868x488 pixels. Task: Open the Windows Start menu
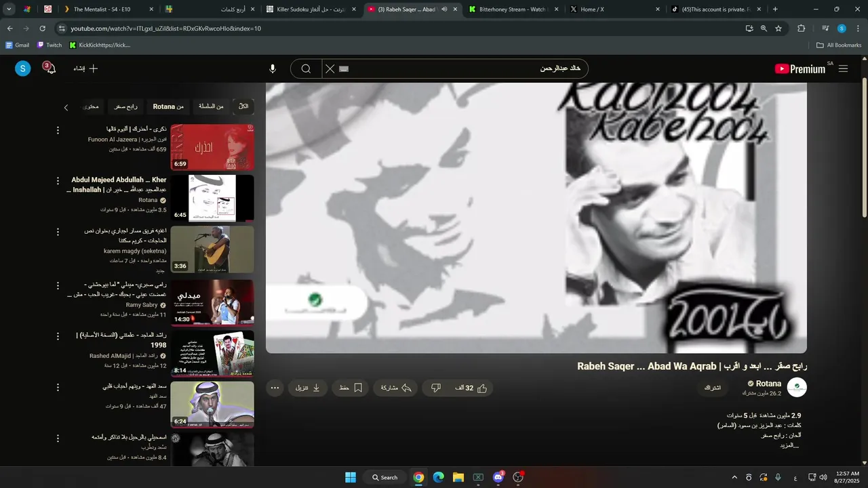351,477
